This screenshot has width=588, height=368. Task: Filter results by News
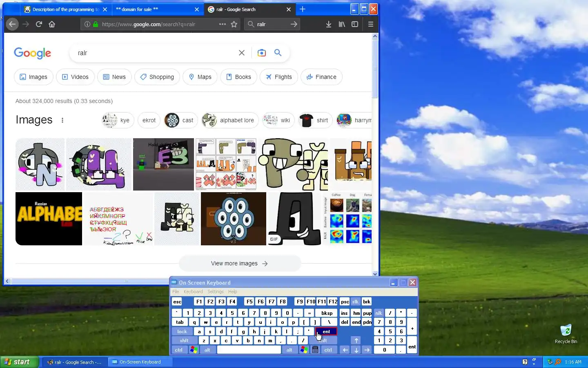tap(114, 77)
